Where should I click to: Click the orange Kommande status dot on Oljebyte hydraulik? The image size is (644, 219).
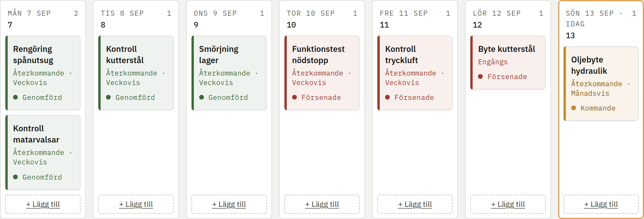(x=574, y=108)
